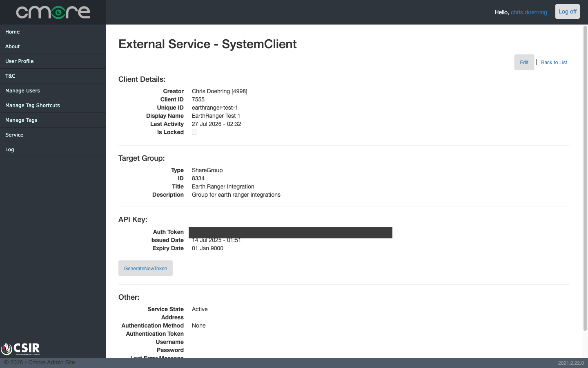Open the Log menu item
This screenshot has height=368, width=588.
(x=53, y=150)
